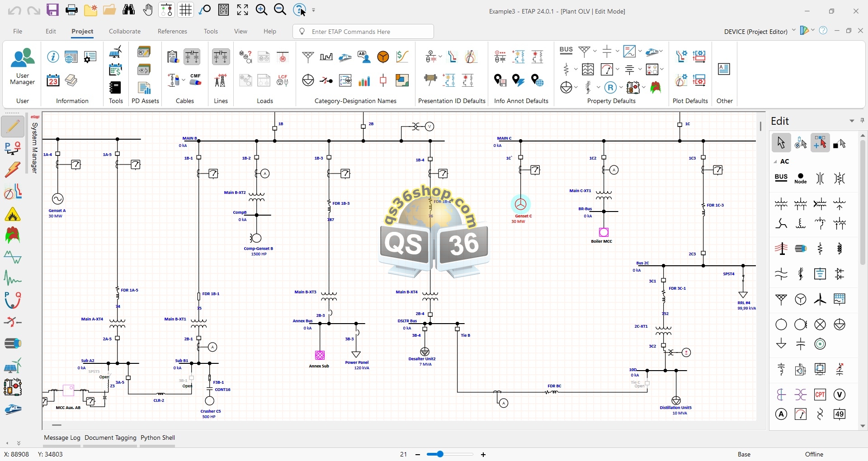Click the zoom slider thumb in status bar

(440, 454)
